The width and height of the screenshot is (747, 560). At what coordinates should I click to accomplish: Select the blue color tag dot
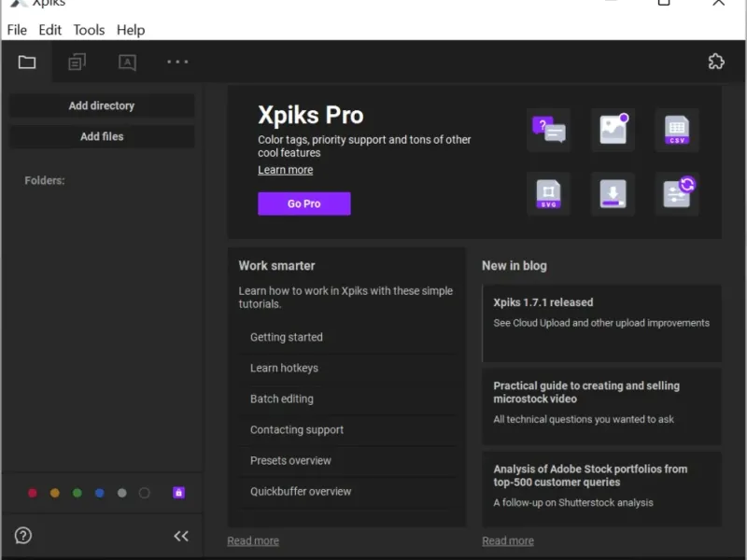[x=100, y=493]
